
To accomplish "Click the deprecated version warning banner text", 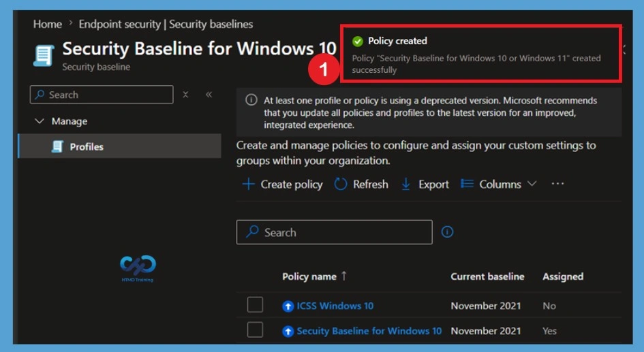I will (431, 112).
